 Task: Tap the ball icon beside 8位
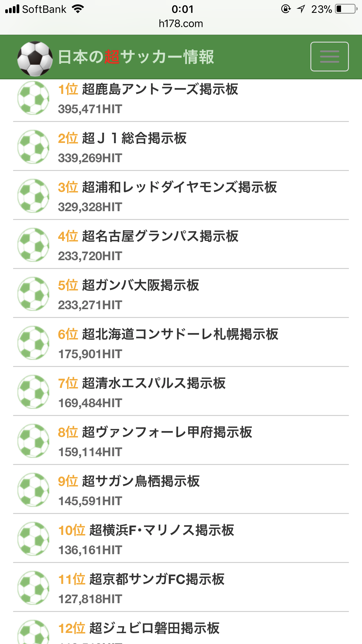tap(34, 441)
